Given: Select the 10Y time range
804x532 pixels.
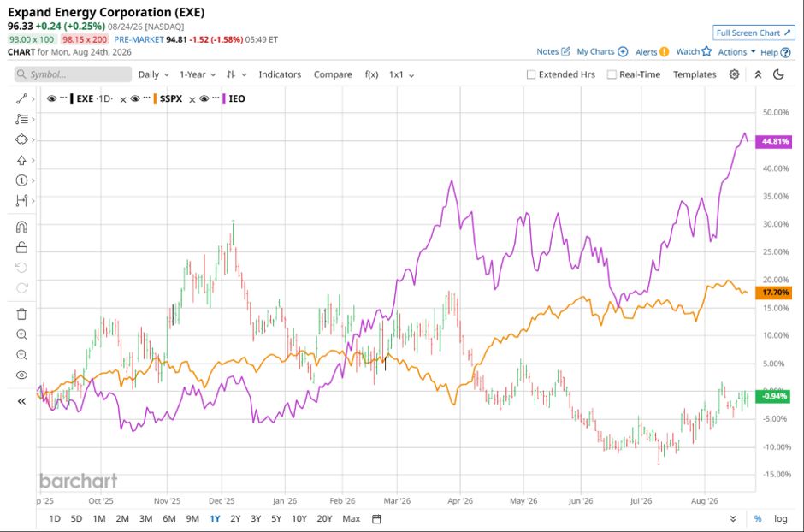Looking at the screenshot, I should [299, 518].
